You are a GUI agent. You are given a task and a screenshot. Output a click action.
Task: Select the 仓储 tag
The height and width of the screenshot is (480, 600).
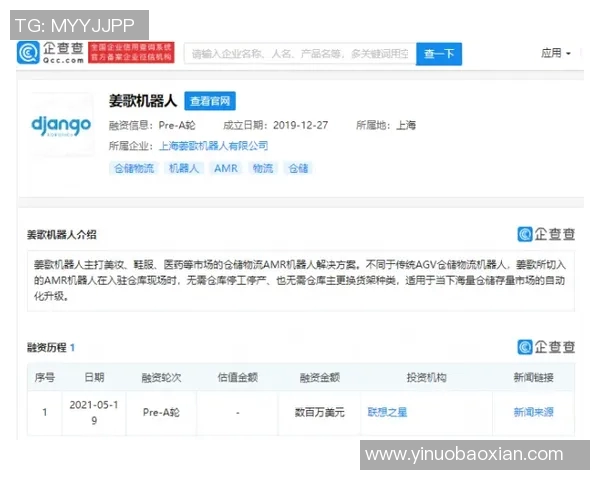tap(298, 168)
